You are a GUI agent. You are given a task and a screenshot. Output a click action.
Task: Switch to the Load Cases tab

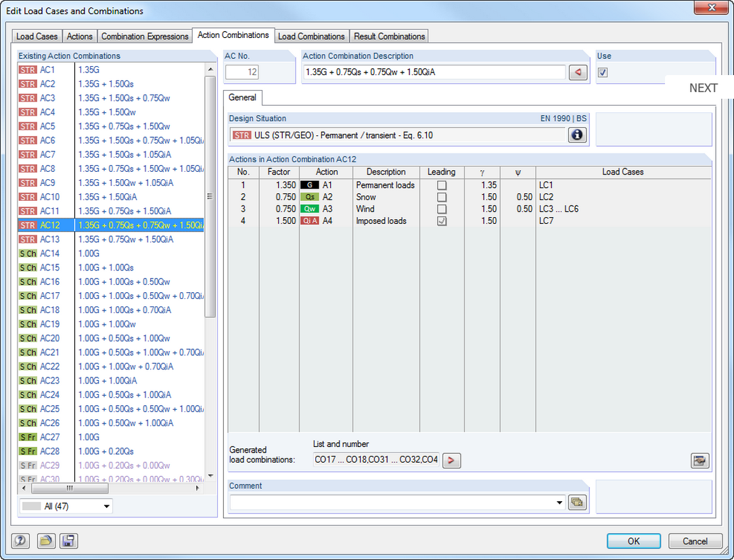pyautogui.click(x=37, y=36)
